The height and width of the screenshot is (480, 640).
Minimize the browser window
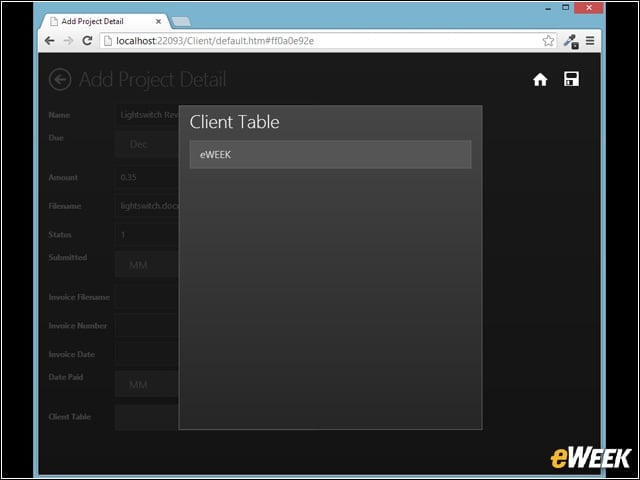coord(548,8)
